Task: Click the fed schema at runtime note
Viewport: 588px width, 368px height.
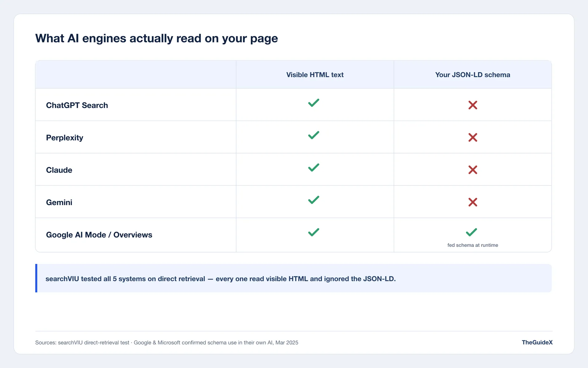Action: pyautogui.click(x=473, y=245)
